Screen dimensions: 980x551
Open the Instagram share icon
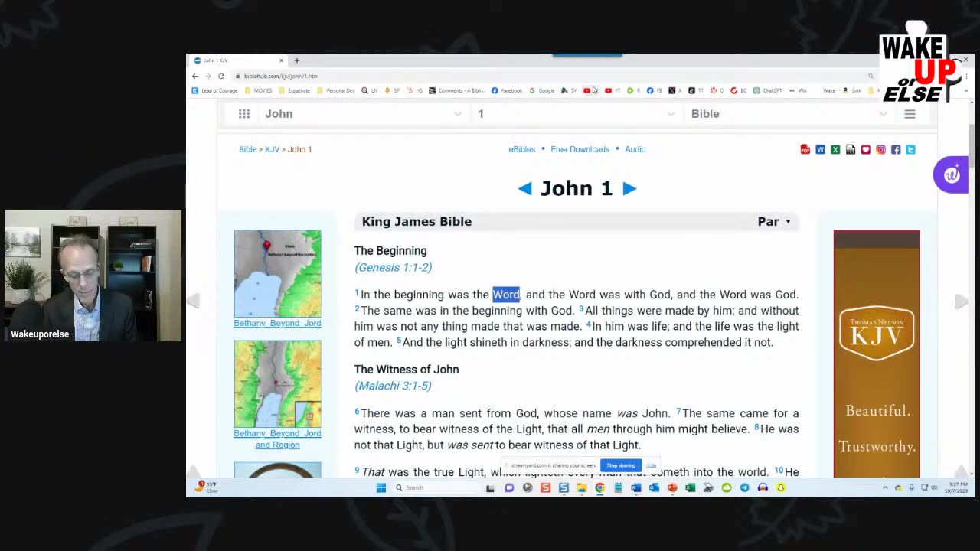880,149
